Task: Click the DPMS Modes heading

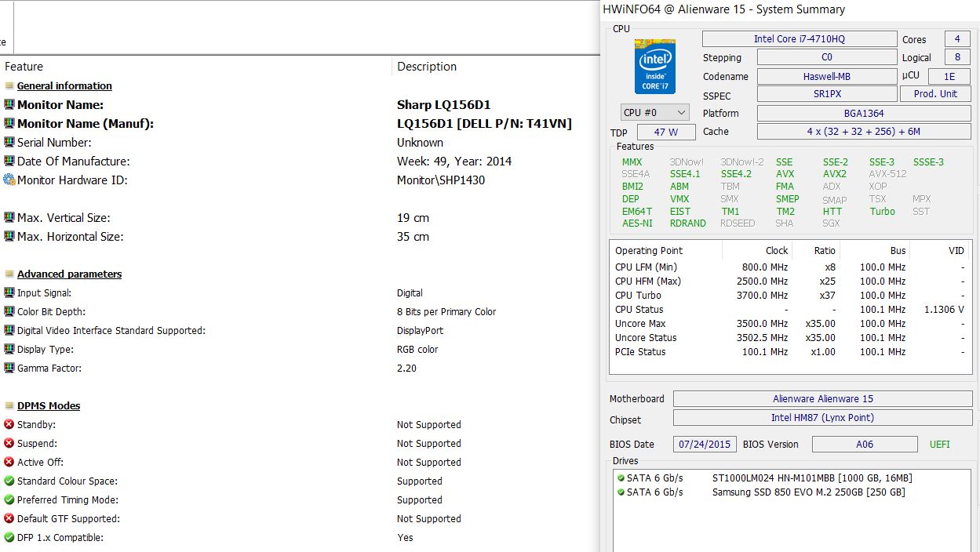Action: (49, 406)
